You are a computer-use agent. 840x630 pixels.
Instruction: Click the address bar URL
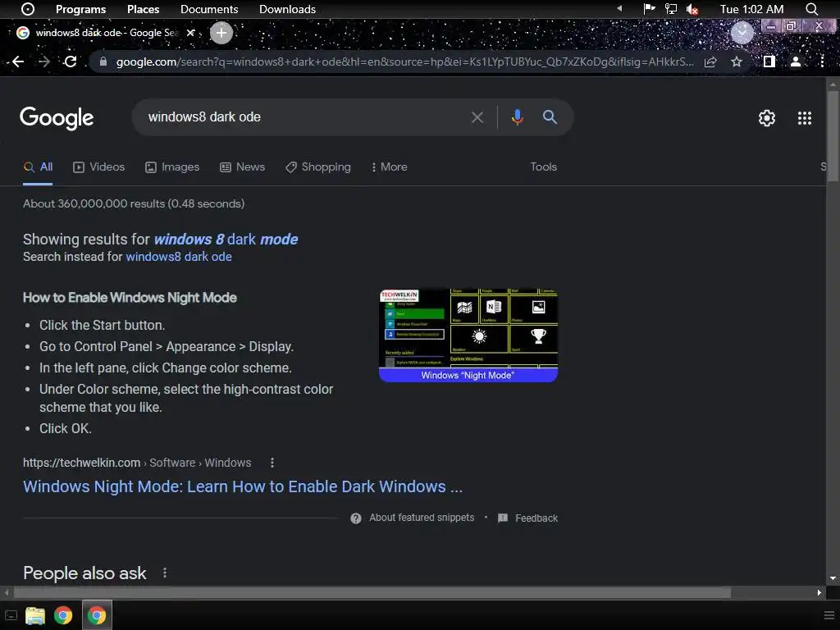(404, 62)
